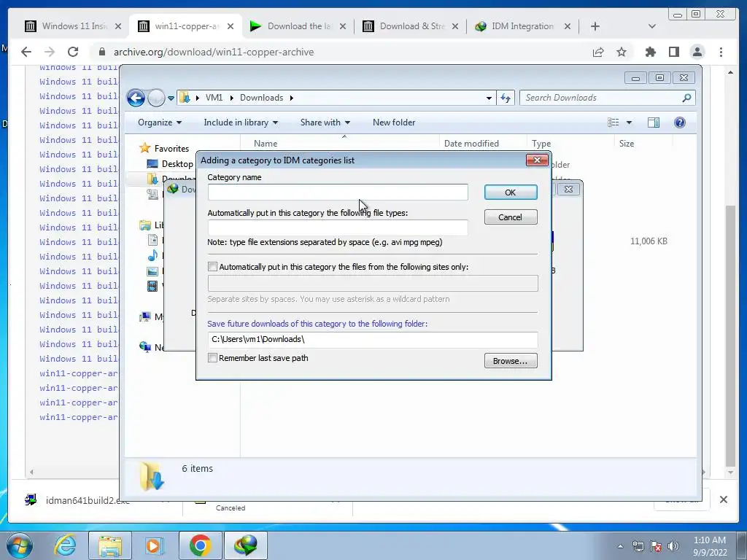Toggle the Remember last save path checkbox
Viewport: 747px width, 560px height.
point(212,357)
